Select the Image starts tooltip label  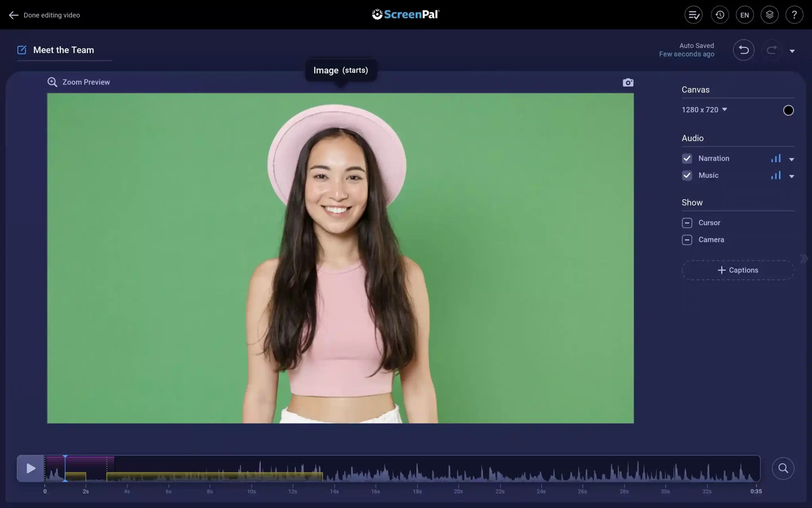[x=340, y=70]
